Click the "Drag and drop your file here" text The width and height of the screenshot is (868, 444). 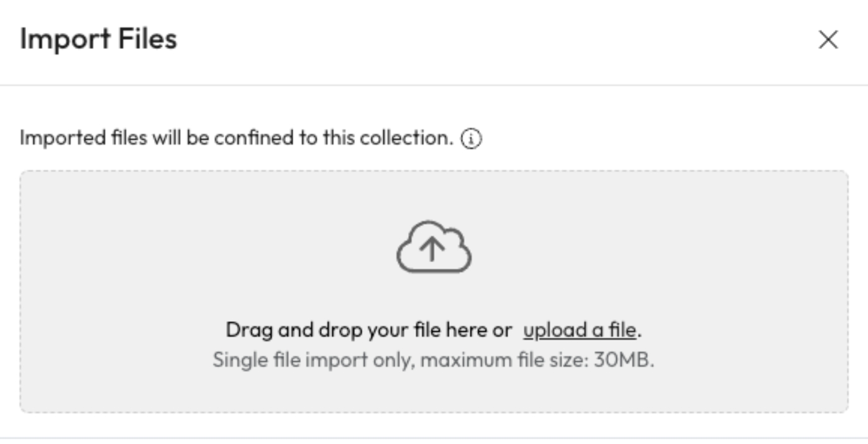click(368, 330)
